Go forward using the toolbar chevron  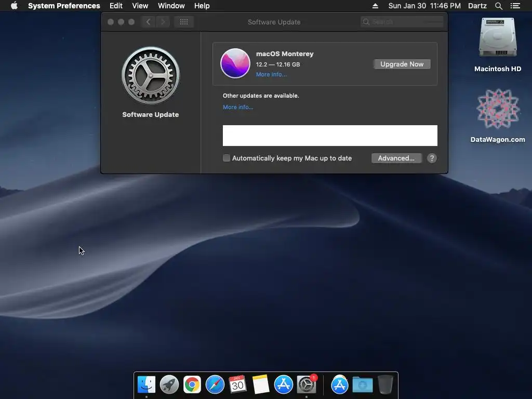tap(163, 22)
